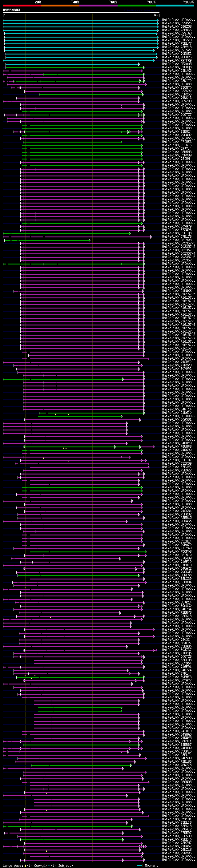
Task: Open hit UniRef100_Q9SRV6
Action: point(177,23)
